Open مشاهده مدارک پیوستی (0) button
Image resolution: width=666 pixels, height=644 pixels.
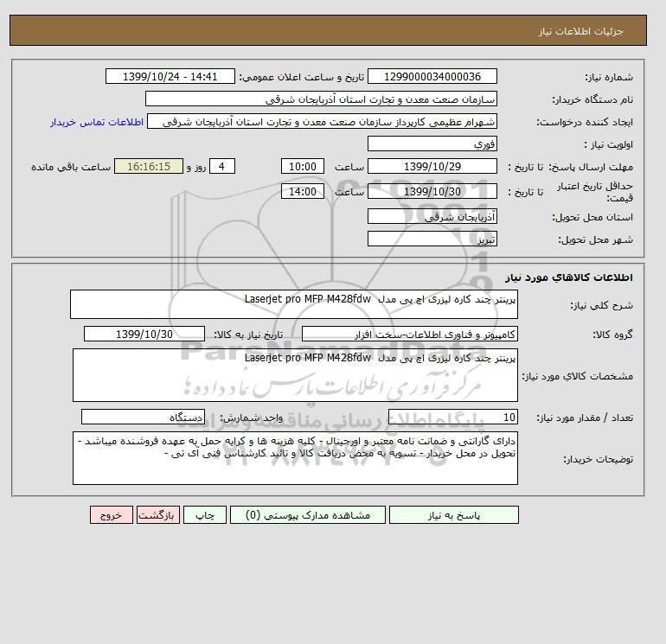pyautogui.click(x=308, y=515)
